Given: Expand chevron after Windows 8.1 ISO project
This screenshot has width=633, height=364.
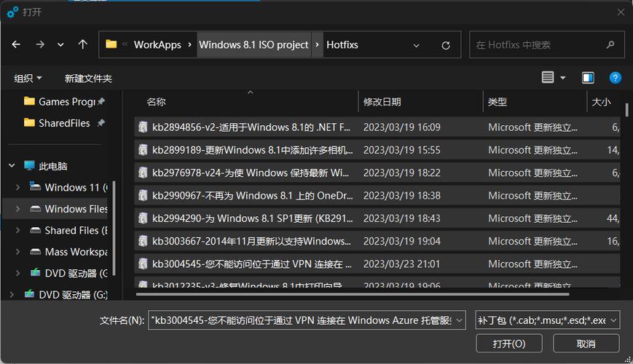Looking at the screenshot, I should click(x=318, y=45).
